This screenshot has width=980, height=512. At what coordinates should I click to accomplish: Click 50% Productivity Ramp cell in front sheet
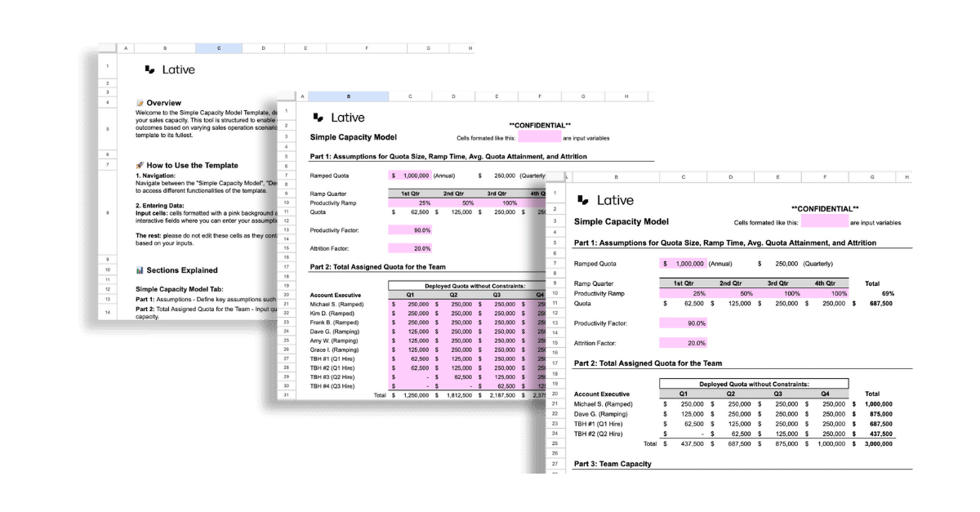point(729,293)
